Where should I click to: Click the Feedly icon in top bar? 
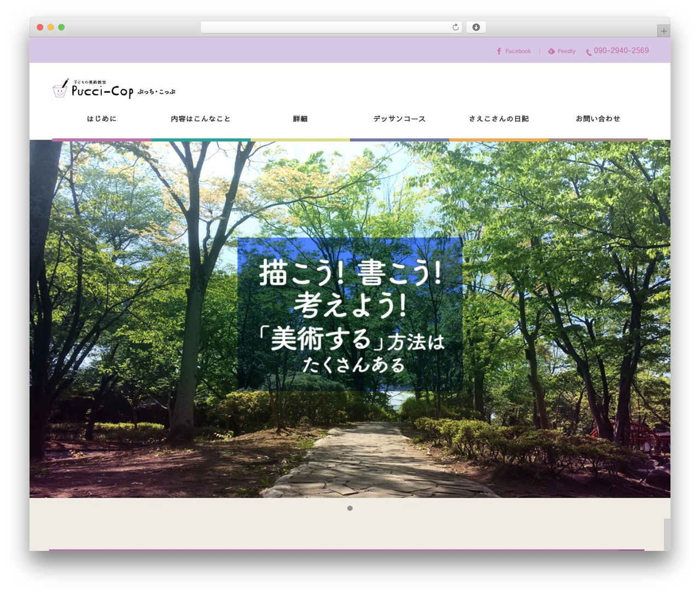551,51
